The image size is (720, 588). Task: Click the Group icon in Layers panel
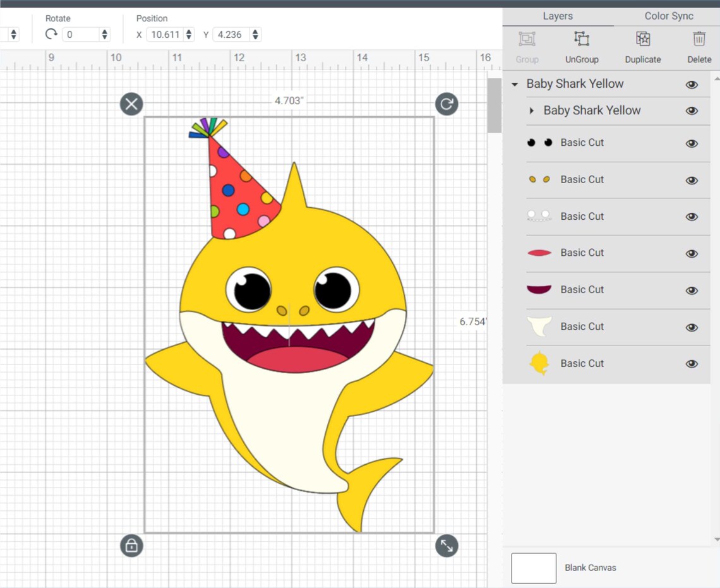(x=527, y=39)
